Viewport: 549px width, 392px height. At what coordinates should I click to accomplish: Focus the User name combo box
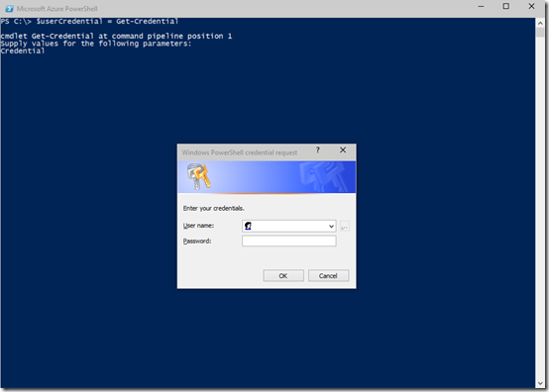pos(288,226)
